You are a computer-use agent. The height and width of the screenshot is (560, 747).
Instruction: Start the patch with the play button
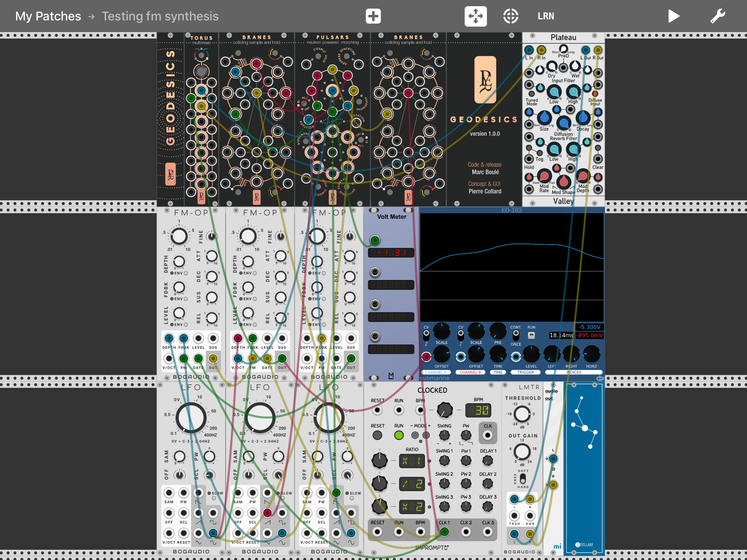click(x=673, y=16)
